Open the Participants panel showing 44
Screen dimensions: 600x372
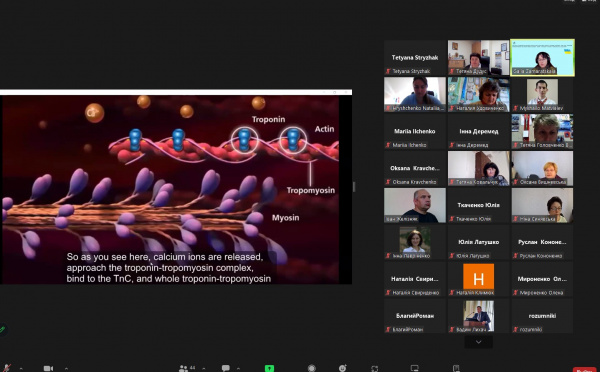pos(186,368)
